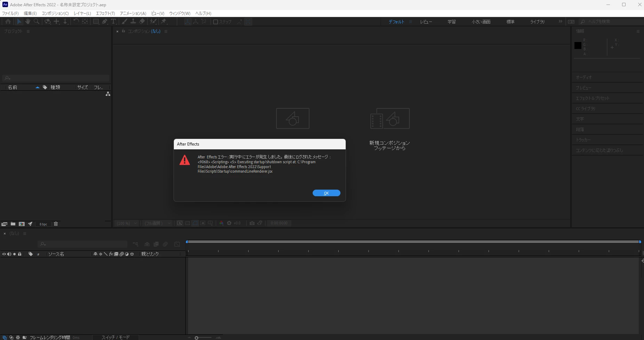Click the Interpret Footage icon in project panel
The width and height of the screenshot is (644, 340).
(4, 224)
